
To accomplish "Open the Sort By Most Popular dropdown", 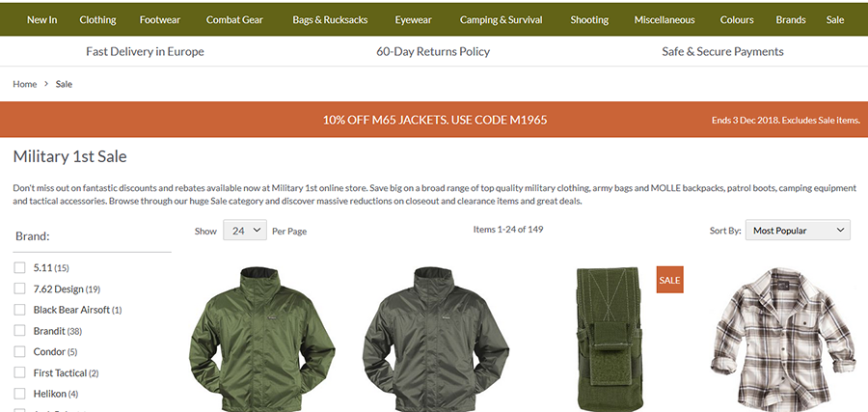I will pyautogui.click(x=798, y=231).
